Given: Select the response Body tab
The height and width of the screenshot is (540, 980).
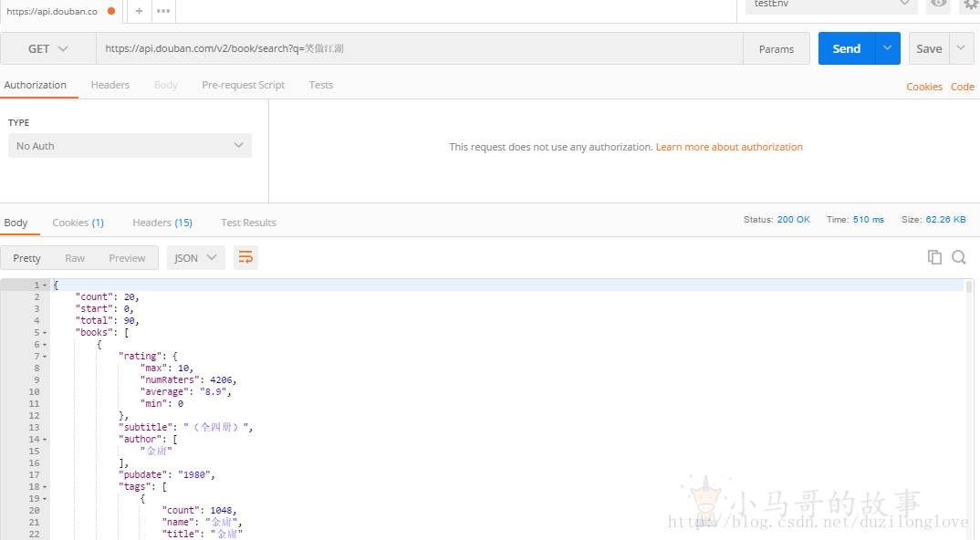Looking at the screenshot, I should click(x=16, y=223).
